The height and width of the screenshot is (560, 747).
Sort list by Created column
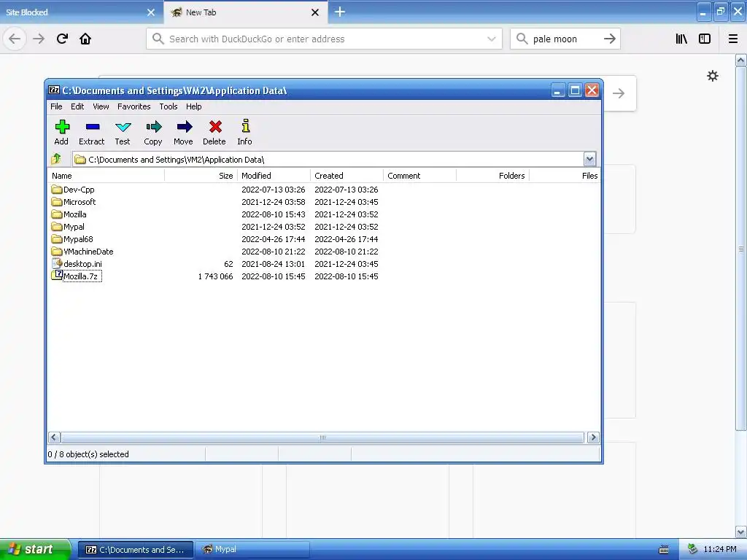pos(347,176)
